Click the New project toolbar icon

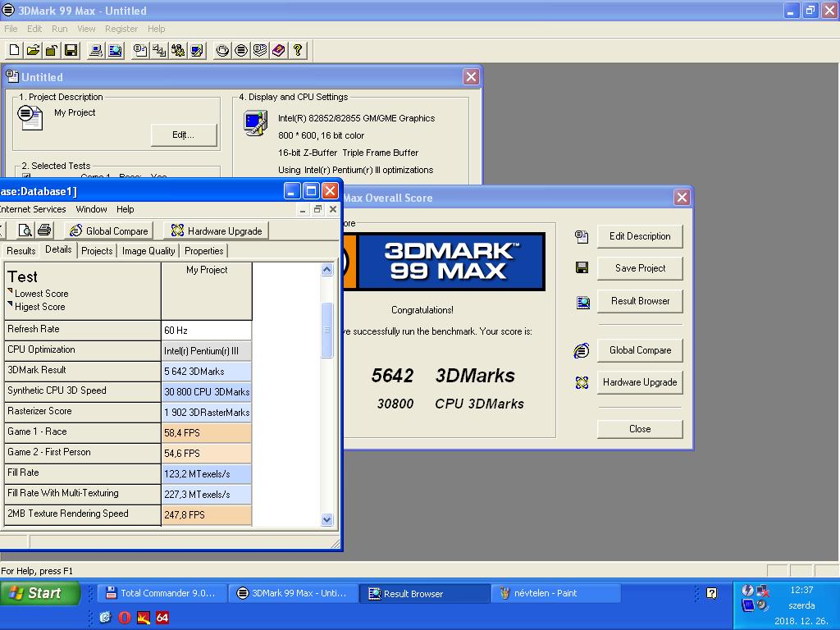pyautogui.click(x=15, y=50)
